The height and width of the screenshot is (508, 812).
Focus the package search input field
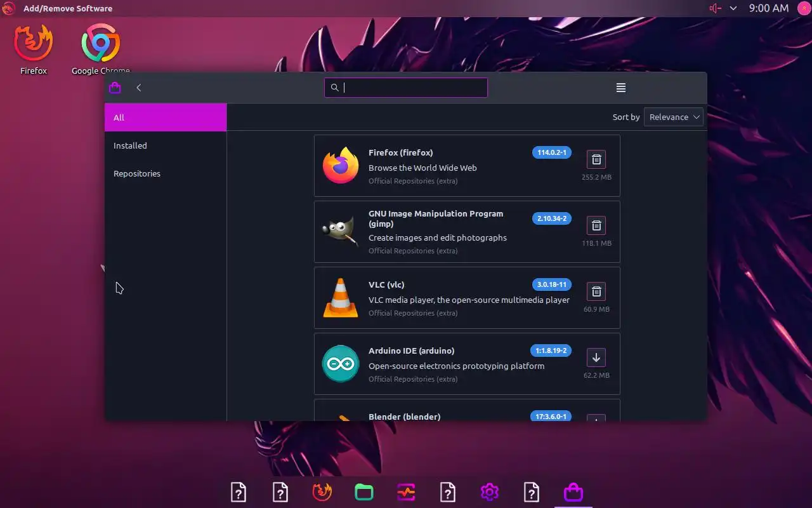[x=406, y=88]
